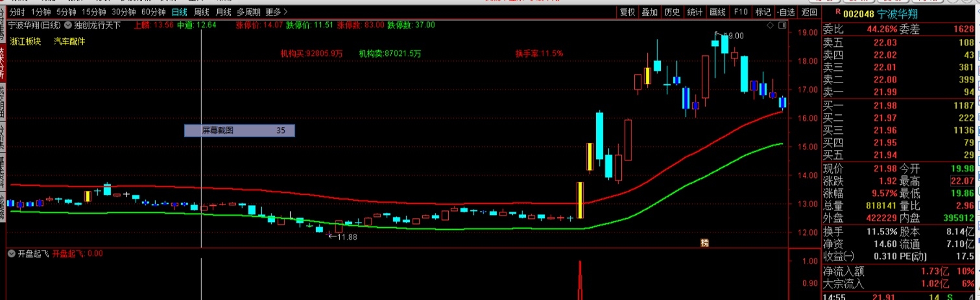Select the 1分钟 period tab

41,12
